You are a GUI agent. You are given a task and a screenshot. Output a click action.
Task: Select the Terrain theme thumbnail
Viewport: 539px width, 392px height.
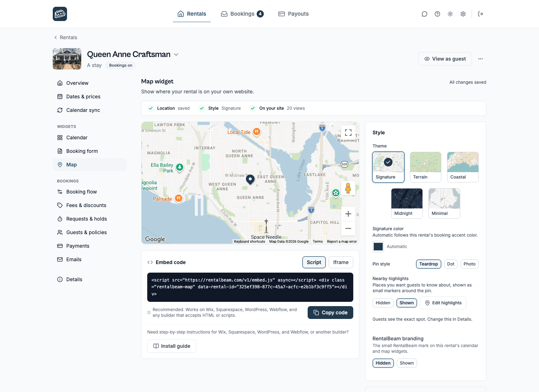[426, 167]
